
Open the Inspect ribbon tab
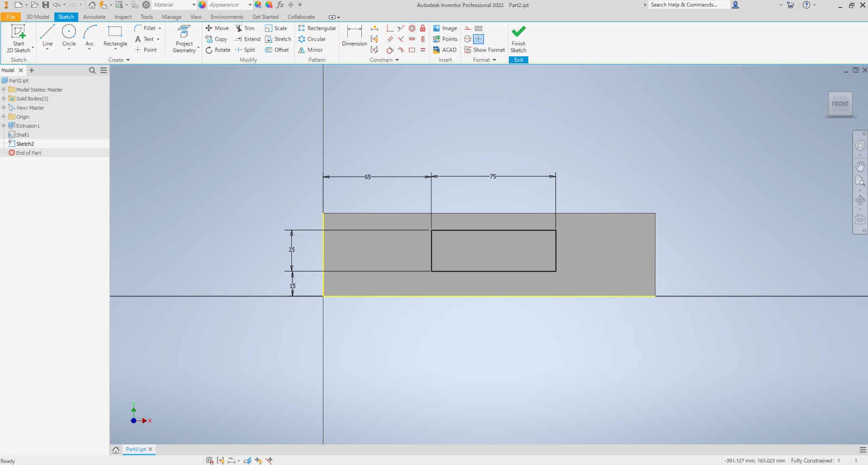[x=123, y=17]
